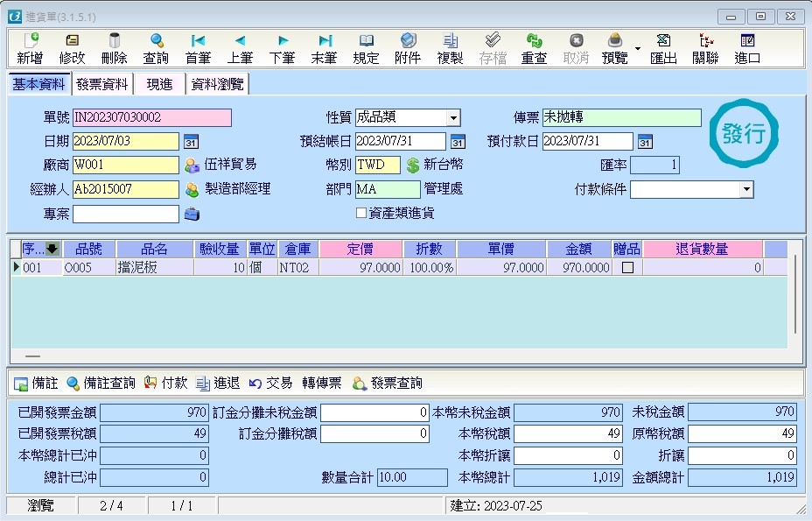Click the briefcase icon beside 專案 field
Image resolution: width=812 pixels, height=521 pixels.
tap(192, 214)
